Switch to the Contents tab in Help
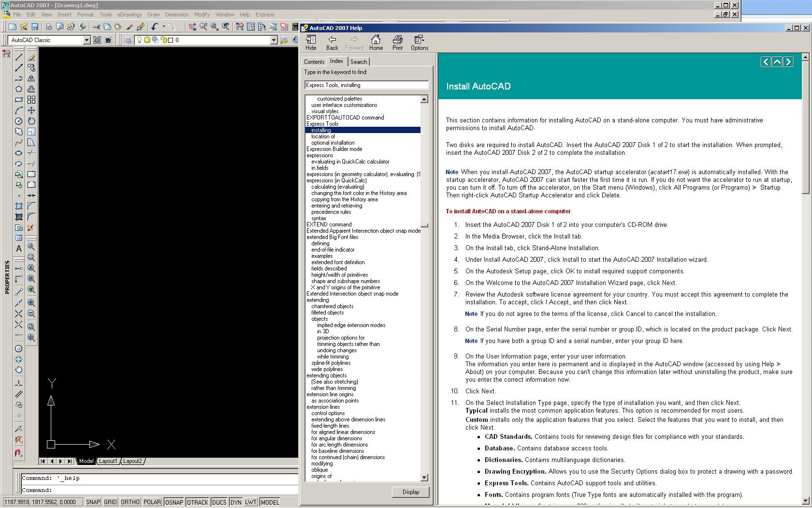 (314, 62)
